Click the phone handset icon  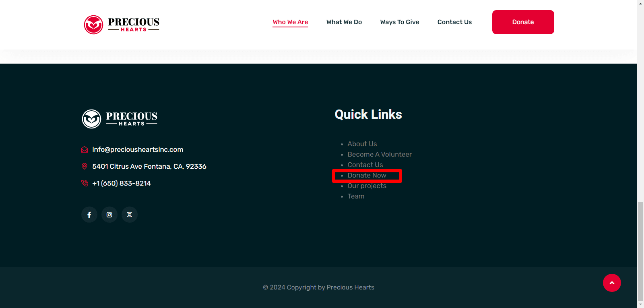coord(85,183)
